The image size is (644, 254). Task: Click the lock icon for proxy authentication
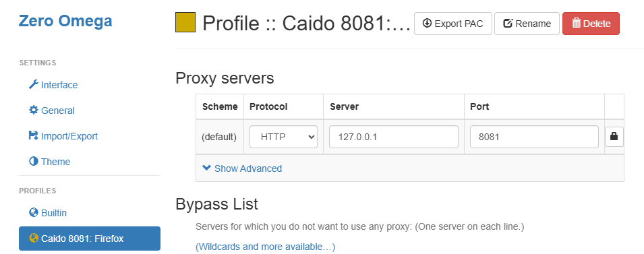pos(614,137)
